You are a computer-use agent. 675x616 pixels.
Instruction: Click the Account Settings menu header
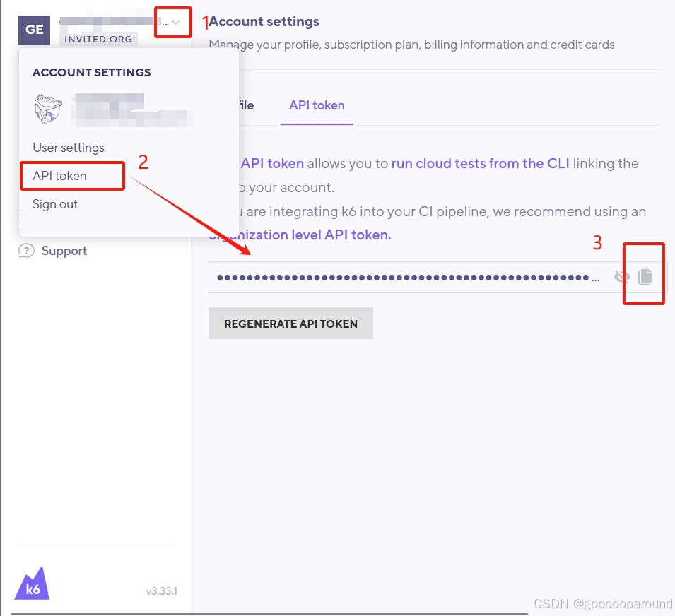point(92,72)
